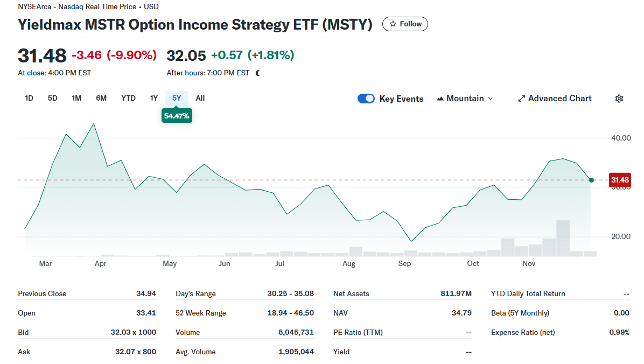
Task: Click the 40.00 y-axis label
Action: point(621,138)
